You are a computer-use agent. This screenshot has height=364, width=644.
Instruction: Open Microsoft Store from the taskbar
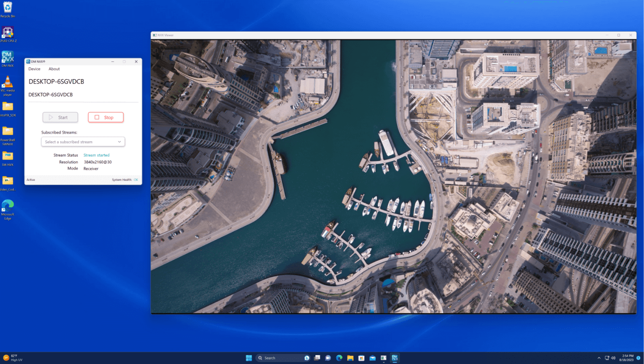361,357
